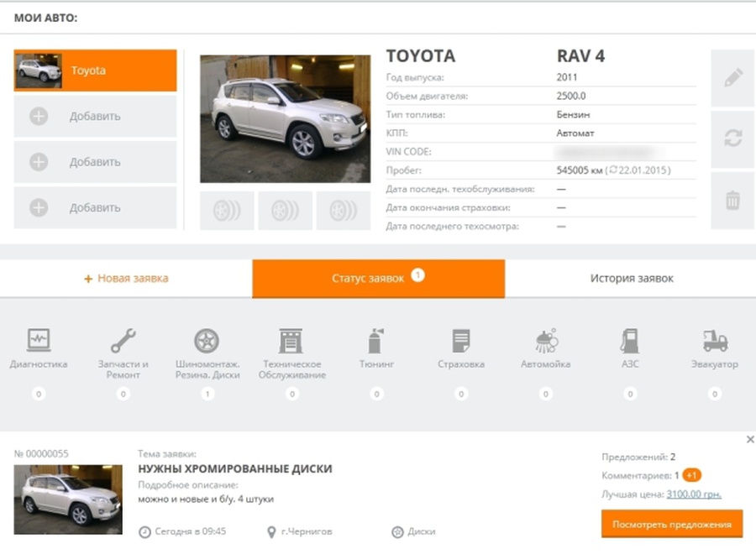Click the fuel type value Бензин
The image size is (756, 554).
pyautogui.click(x=573, y=115)
